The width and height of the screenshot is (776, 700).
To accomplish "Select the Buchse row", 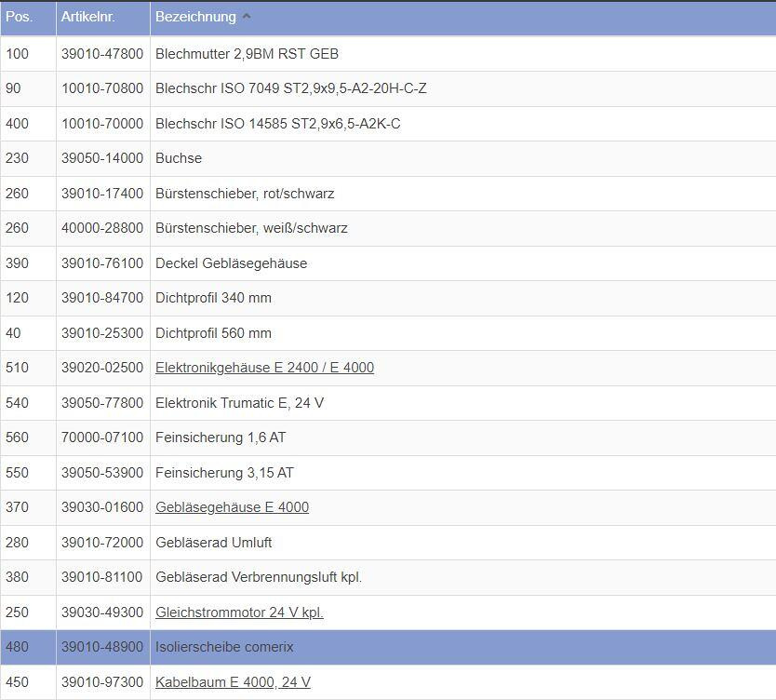I will [179, 158].
